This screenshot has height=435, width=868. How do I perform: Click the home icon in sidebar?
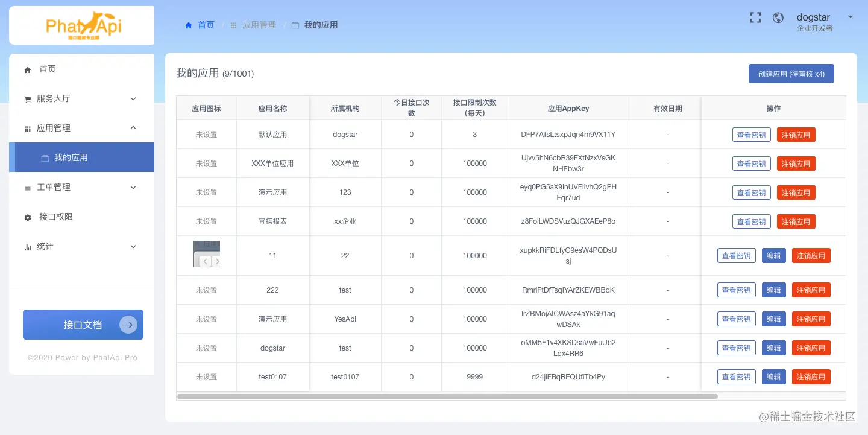[28, 70]
